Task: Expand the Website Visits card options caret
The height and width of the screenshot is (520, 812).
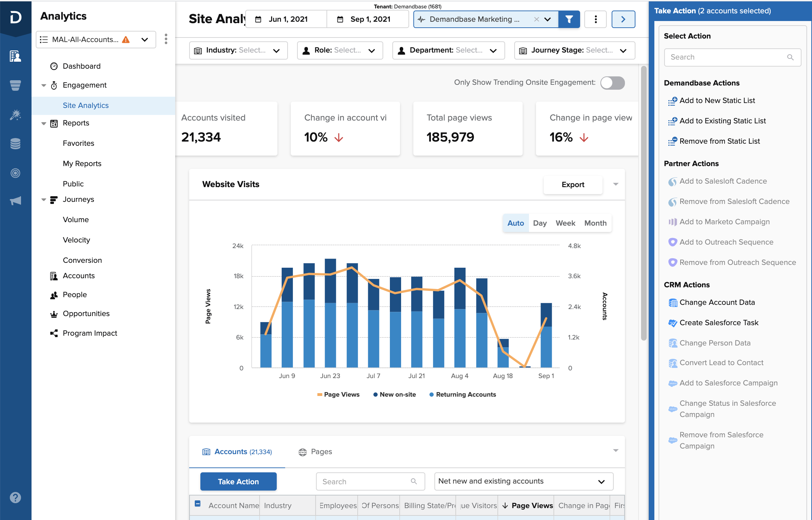Action: [x=615, y=184]
